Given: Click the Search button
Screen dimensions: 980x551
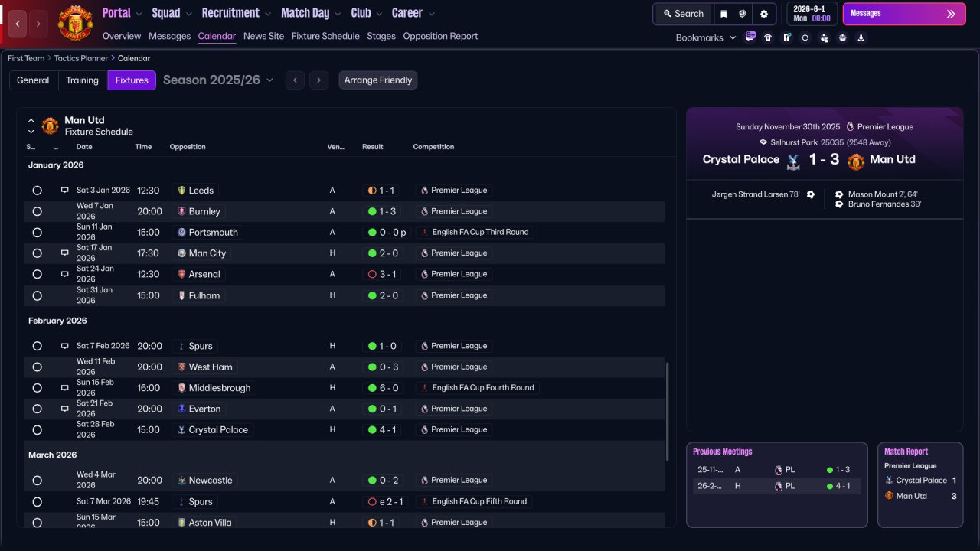Looking at the screenshot, I should pyautogui.click(x=683, y=14).
